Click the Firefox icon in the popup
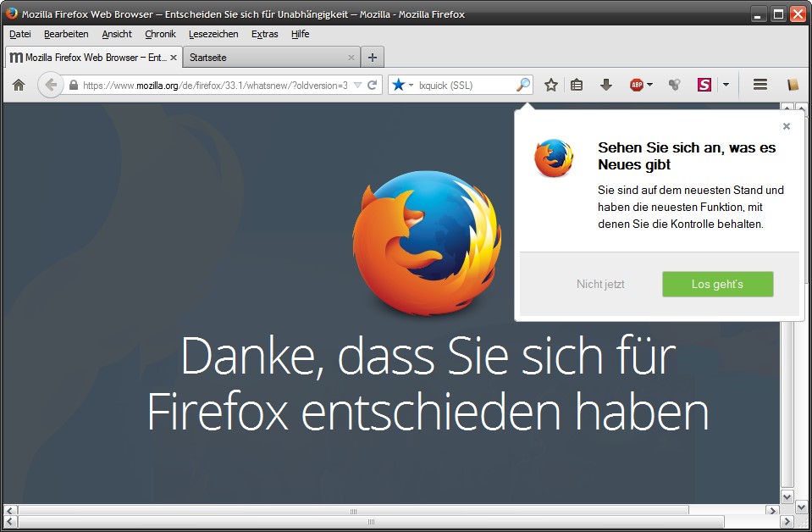This screenshot has width=812, height=532. (x=554, y=158)
